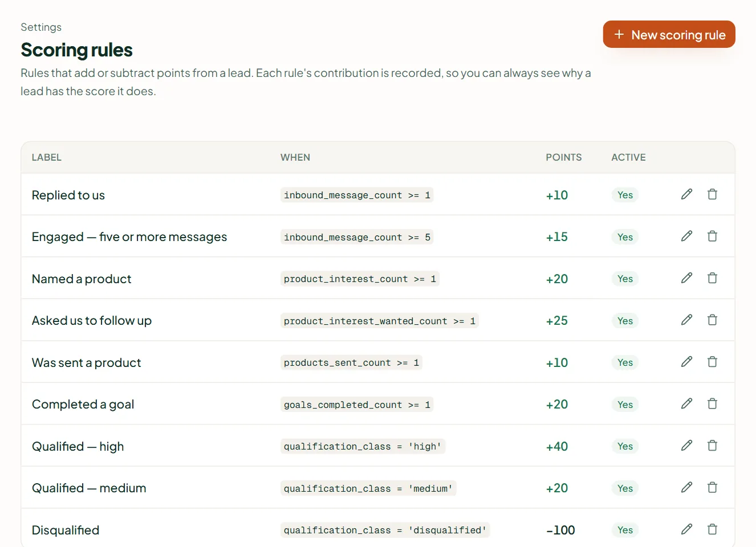Edit the 'Engaged — five or more messages' rule

[686, 236]
